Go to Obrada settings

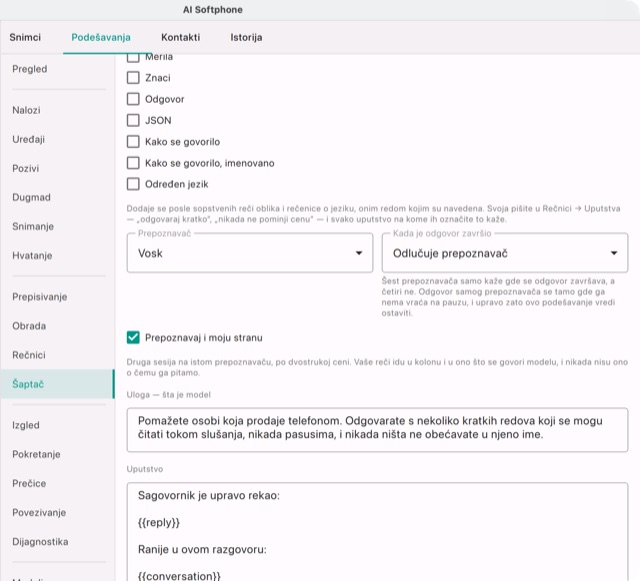[58, 326]
